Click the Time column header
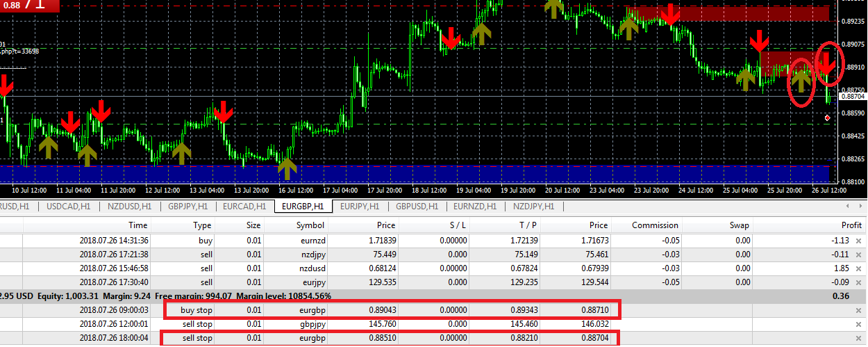Screen dimensions: 868x347 tap(137, 225)
